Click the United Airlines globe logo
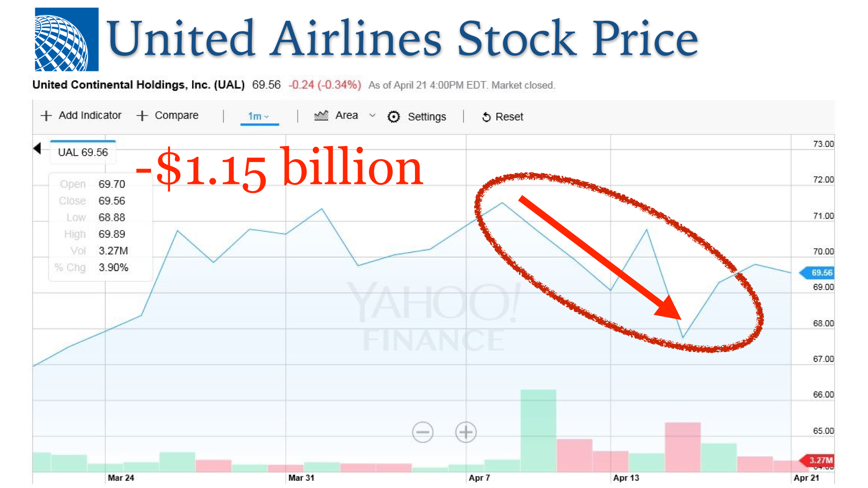The height and width of the screenshot is (488, 868). point(66,40)
